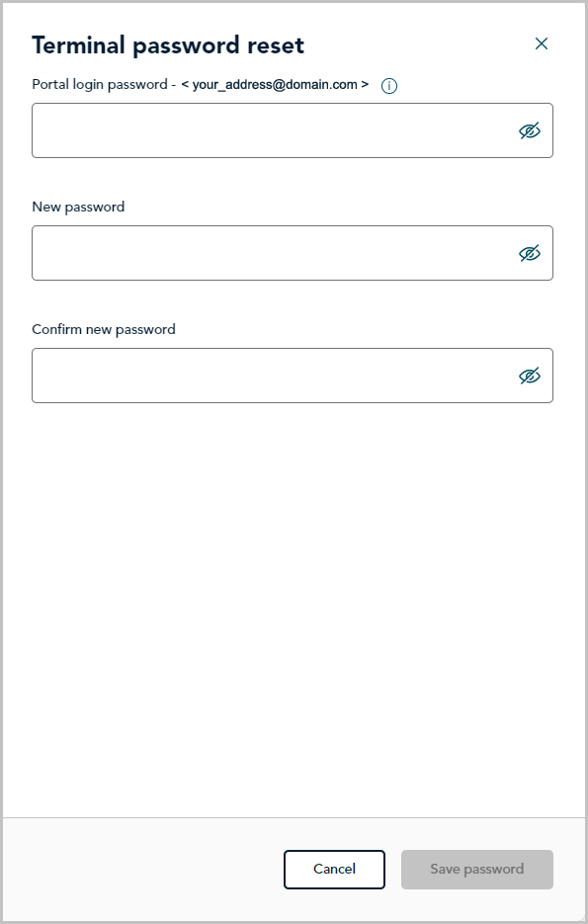The image size is (588, 924).
Task: Click inside the New password input box
Action: (293, 253)
